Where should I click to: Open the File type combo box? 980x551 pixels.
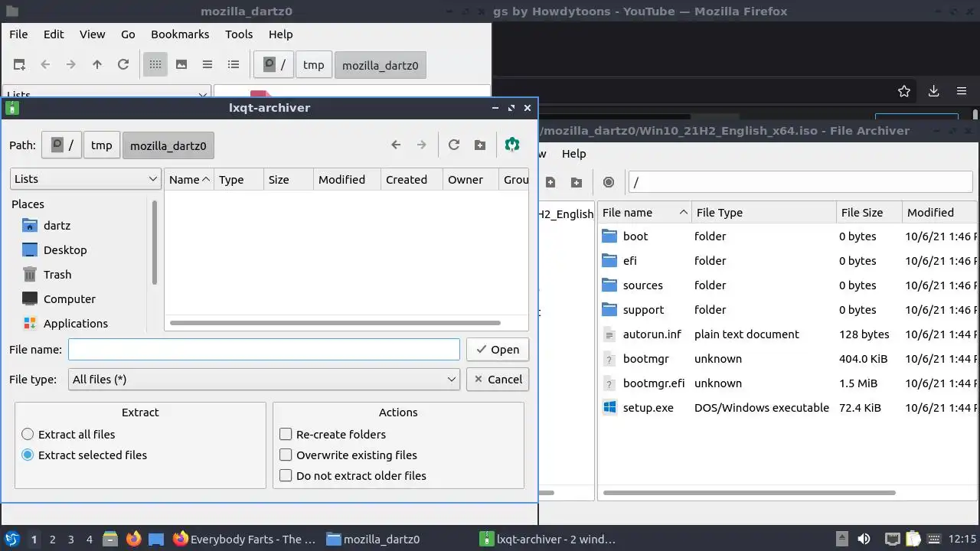(264, 379)
